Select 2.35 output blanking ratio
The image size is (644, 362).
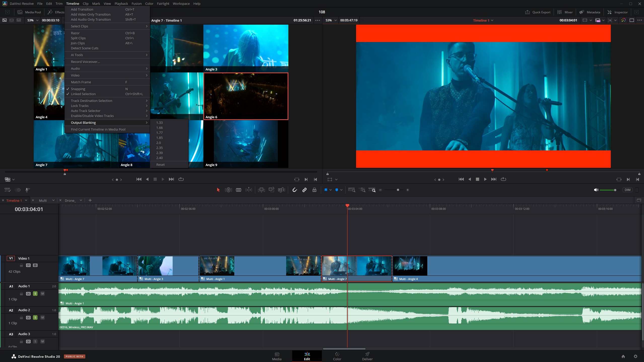[x=169, y=148]
